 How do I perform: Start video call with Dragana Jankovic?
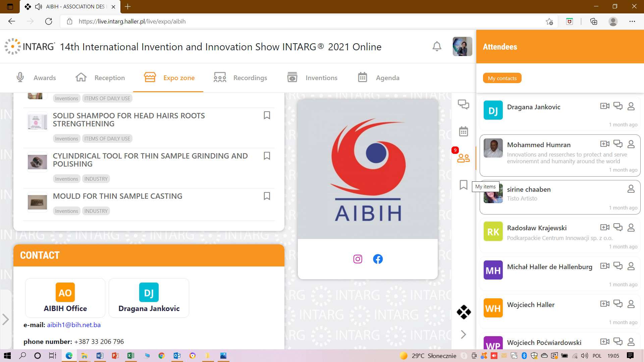tap(605, 106)
